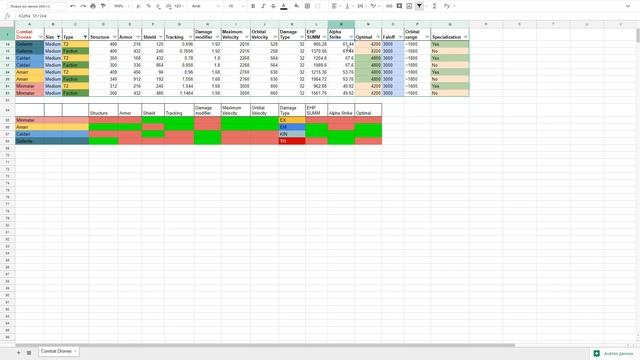Open the vertical align dropdown

349,6
